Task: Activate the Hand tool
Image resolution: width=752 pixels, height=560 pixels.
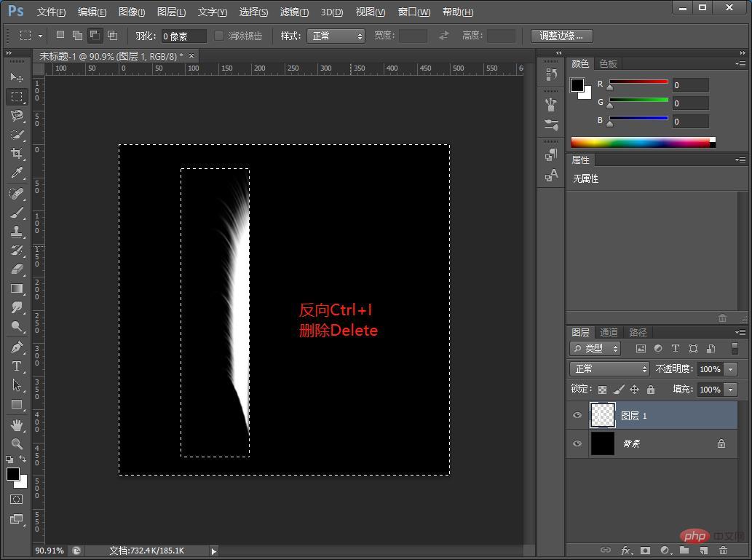Action: [x=17, y=425]
